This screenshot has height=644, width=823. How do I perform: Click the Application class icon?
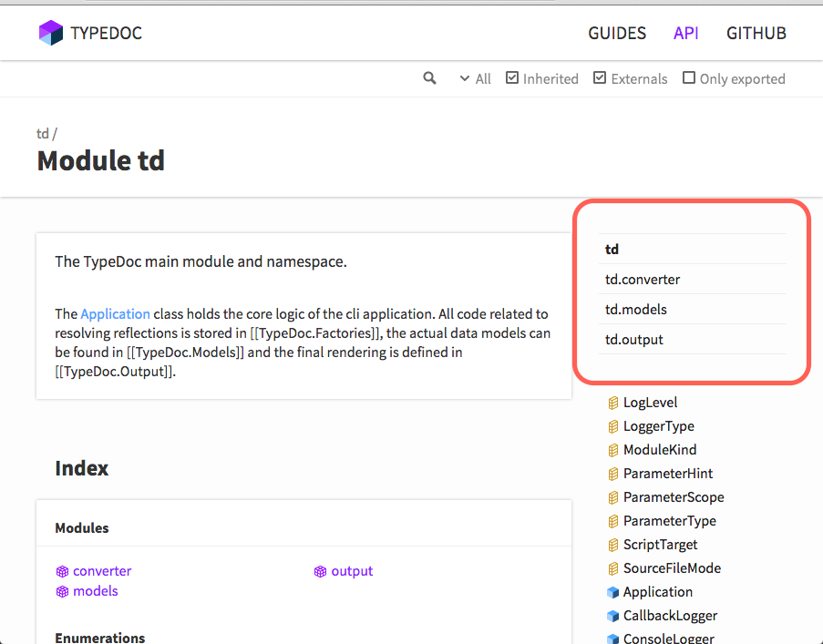point(612,592)
